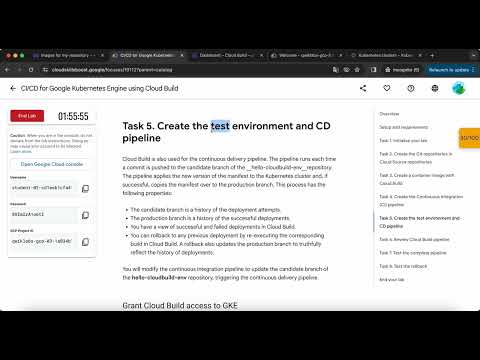Click the lab title 'CI/CD for Google Kubernetes Engine'
480x360 pixels.
[99, 88]
